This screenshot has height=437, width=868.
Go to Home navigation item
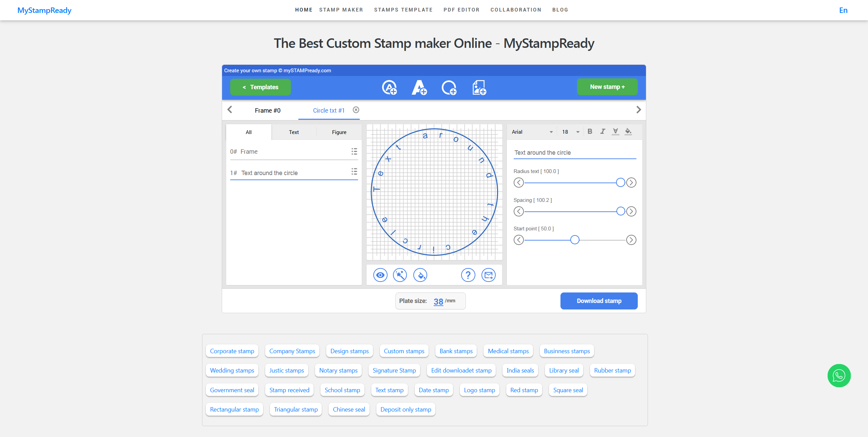click(x=304, y=10)
